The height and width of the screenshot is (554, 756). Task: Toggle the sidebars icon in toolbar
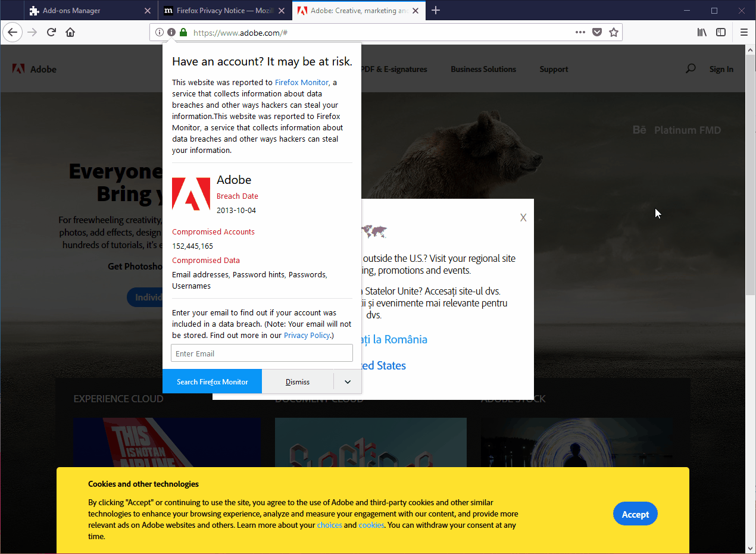721,33
